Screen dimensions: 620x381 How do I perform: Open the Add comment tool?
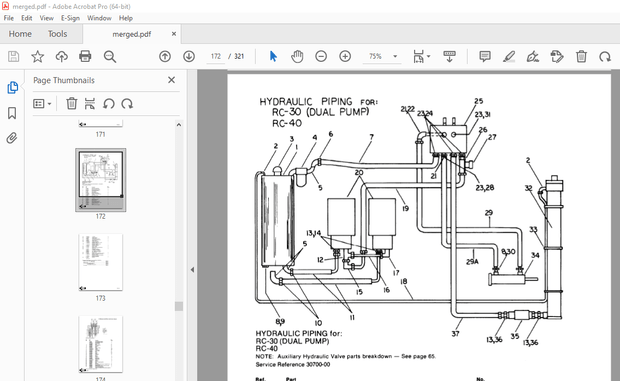point(485,57)
